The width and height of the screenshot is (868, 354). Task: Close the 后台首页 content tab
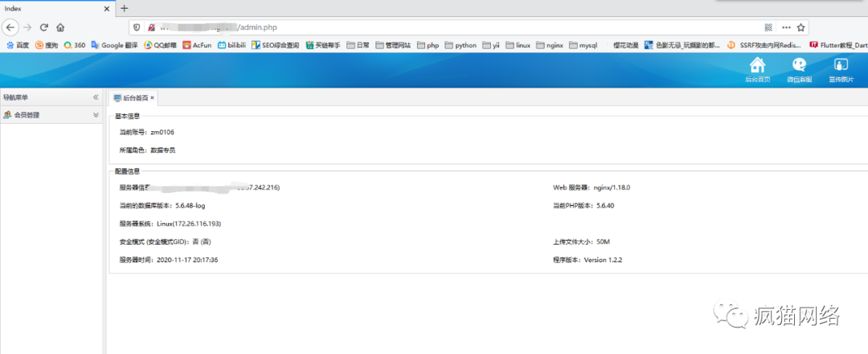point(152,97)
